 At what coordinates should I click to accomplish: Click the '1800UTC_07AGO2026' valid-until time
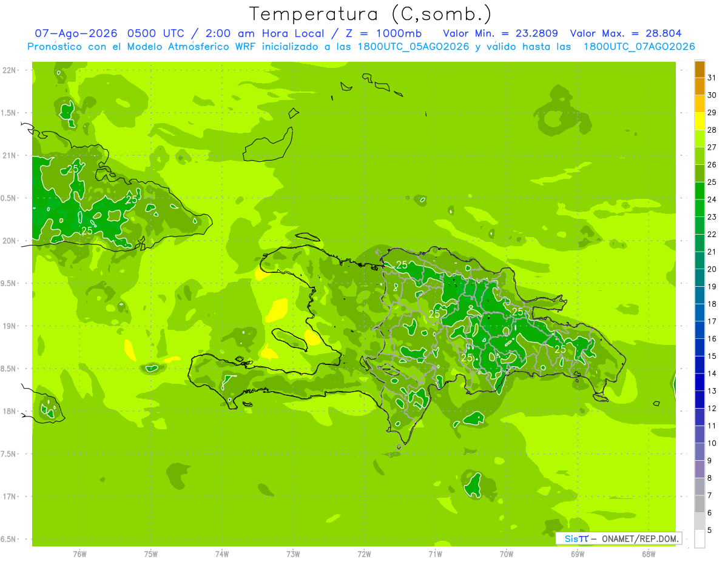[639, 47]
